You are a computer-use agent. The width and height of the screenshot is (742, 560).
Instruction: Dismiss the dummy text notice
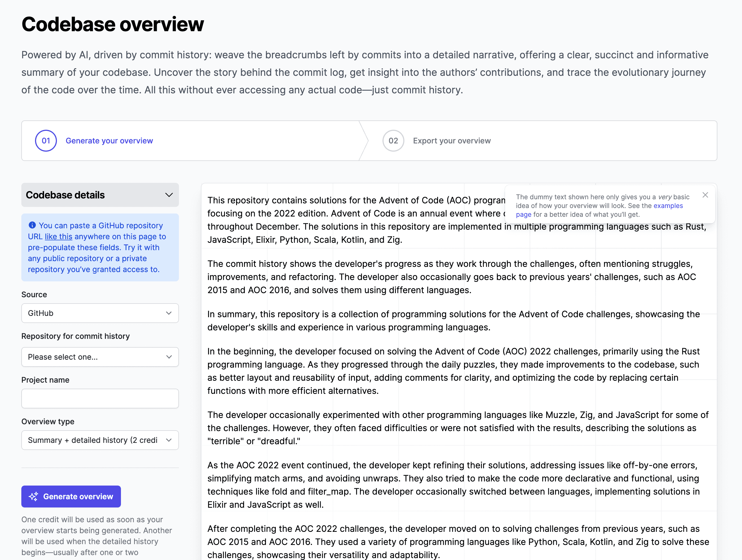[x=705, y=195]
